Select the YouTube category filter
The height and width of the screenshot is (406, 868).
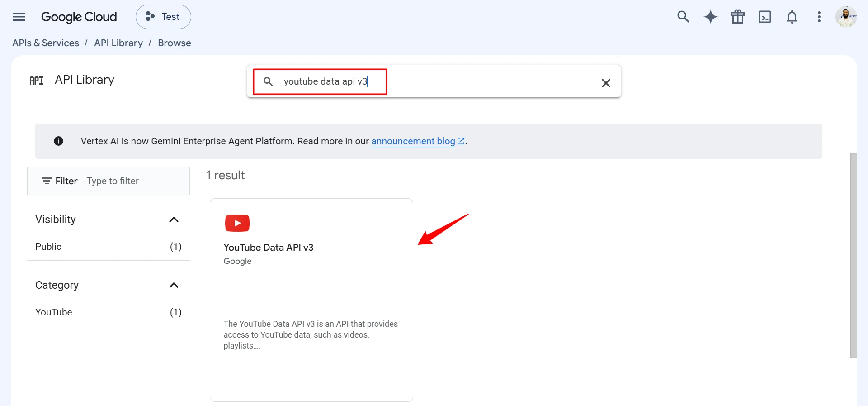pyautogui.click(x=108, y=312)
